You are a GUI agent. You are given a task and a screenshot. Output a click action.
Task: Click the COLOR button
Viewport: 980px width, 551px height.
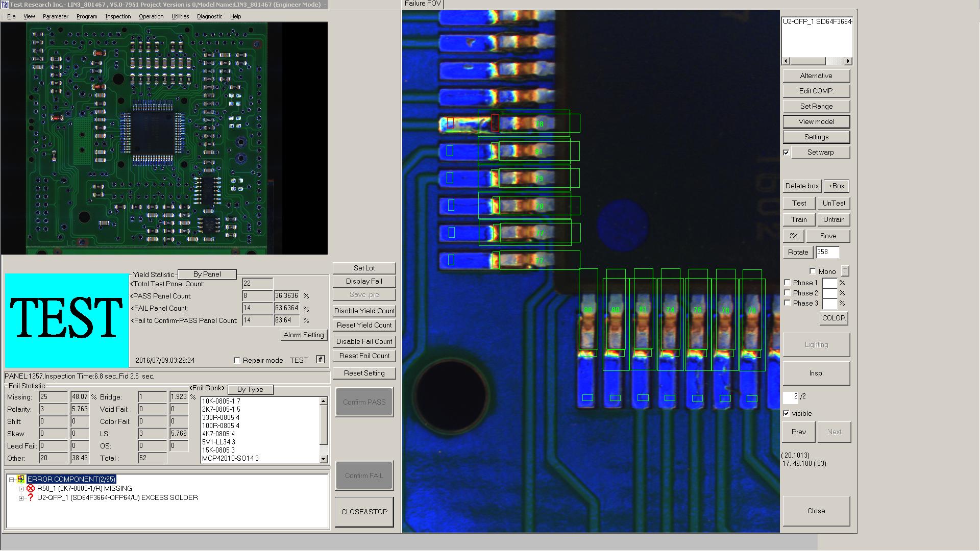(x=834, y=318)
